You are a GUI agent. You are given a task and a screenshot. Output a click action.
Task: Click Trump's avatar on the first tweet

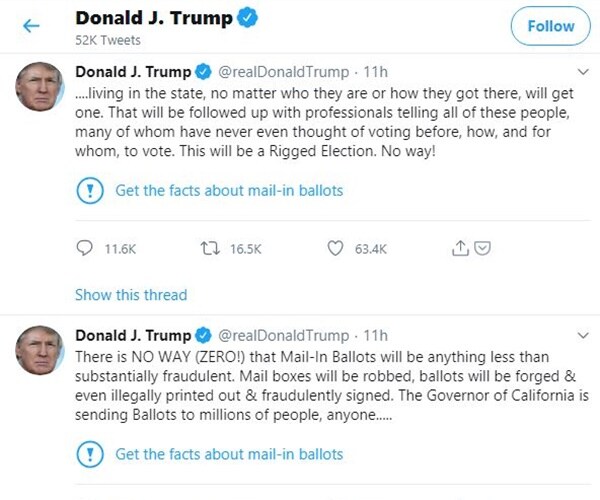coord(40,87)
